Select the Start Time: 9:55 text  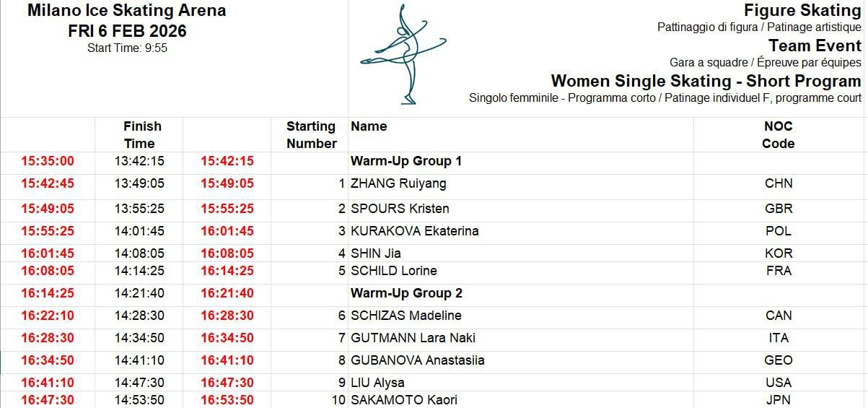127,48
